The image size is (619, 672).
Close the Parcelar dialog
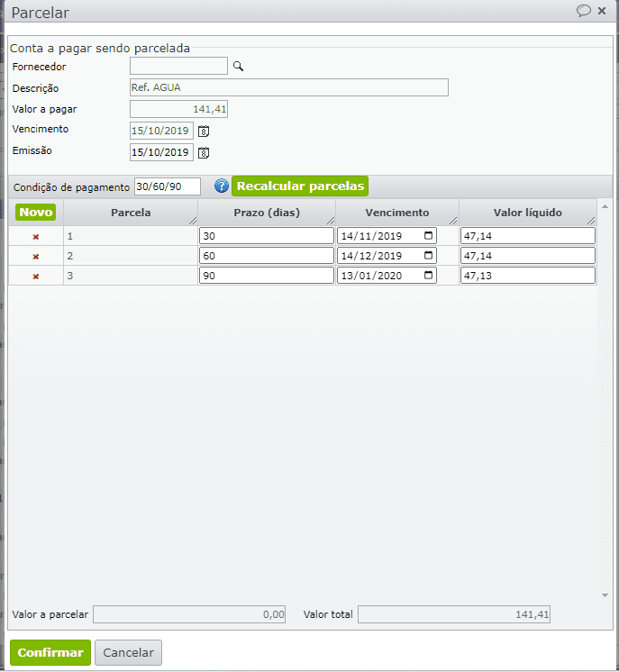(602, 11)
